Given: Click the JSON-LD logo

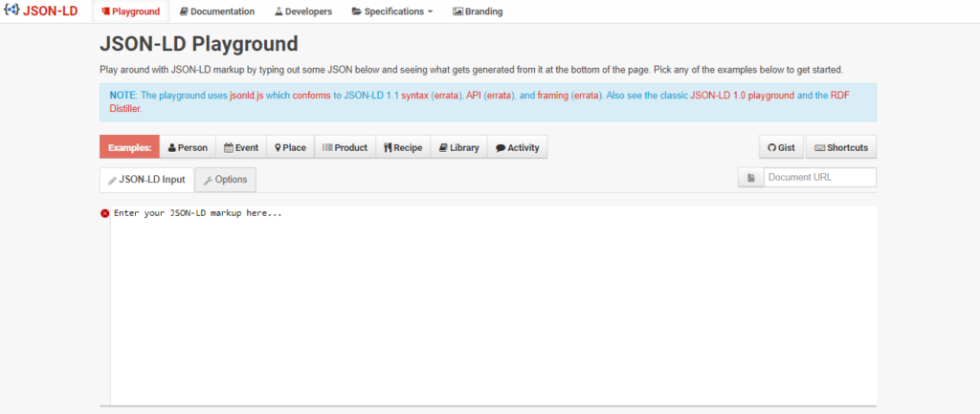Looking at the screenshot, I should (x=41, y=11).
